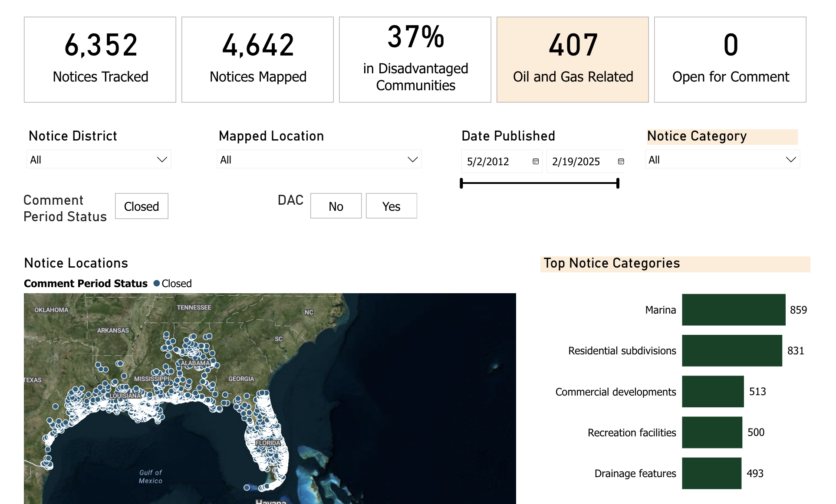Select the Residential subdivisions bar
Screen dimensions: 836x504
[x=732, y=350]
